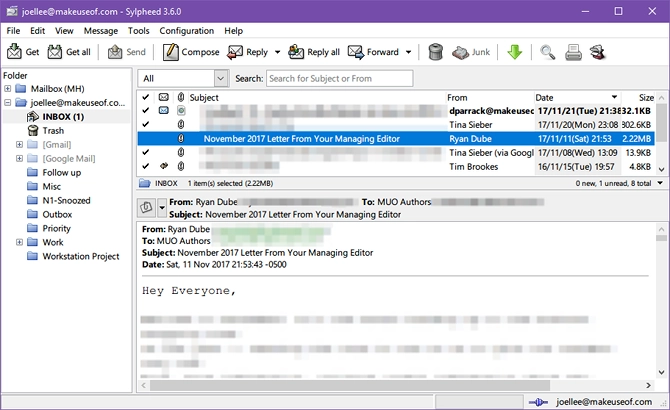Image resolution: width=670 pixels, height=410 pixels.
Task: Click the Get mail icon
Action: click(x=14, y=52)
